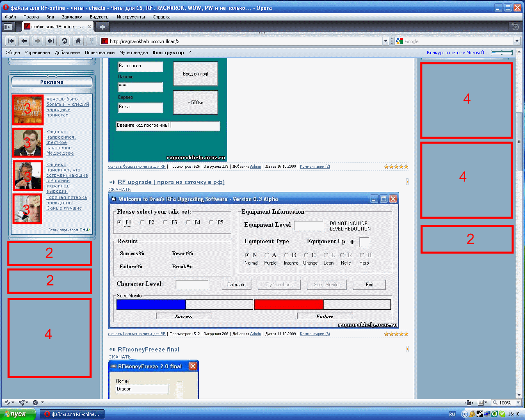
Task: Open the Инструменты menu
Action: 130,17
